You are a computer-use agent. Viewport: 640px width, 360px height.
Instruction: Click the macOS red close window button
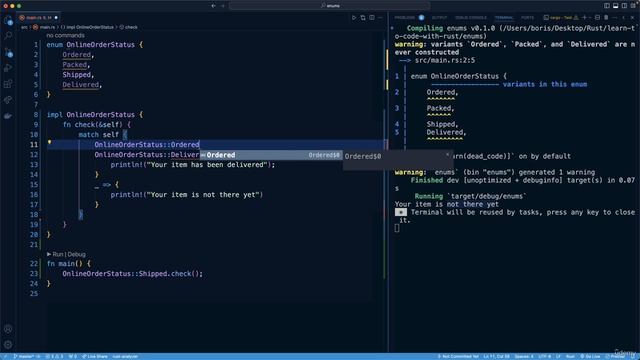pos(5,6)
